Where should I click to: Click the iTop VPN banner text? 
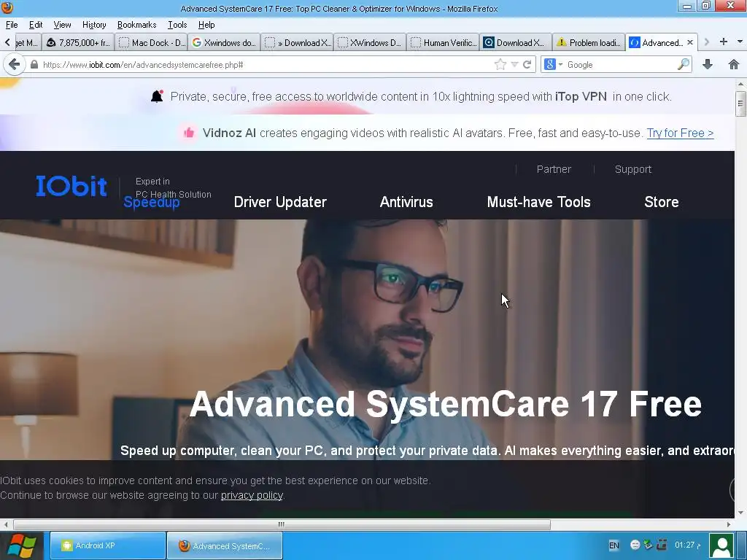[581, 96]
